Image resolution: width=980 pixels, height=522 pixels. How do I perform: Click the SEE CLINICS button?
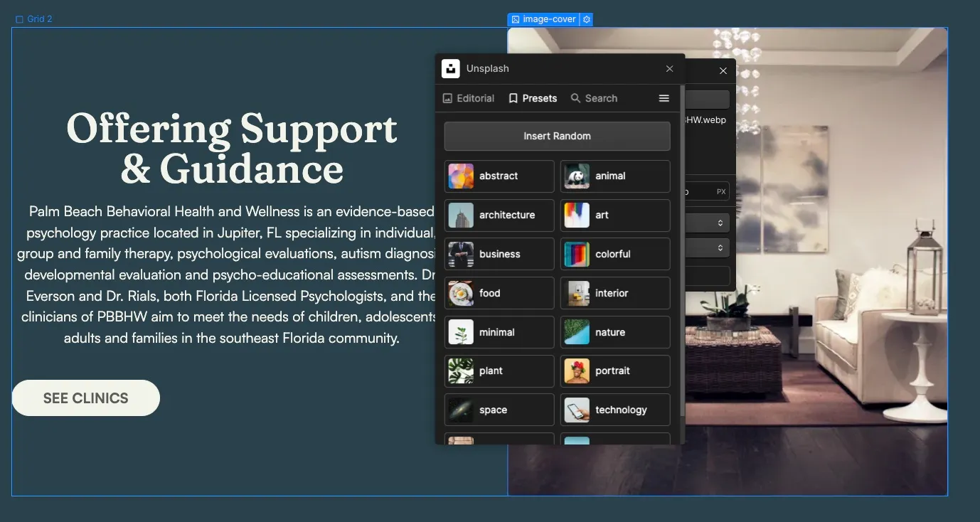(x=85, y=398)
